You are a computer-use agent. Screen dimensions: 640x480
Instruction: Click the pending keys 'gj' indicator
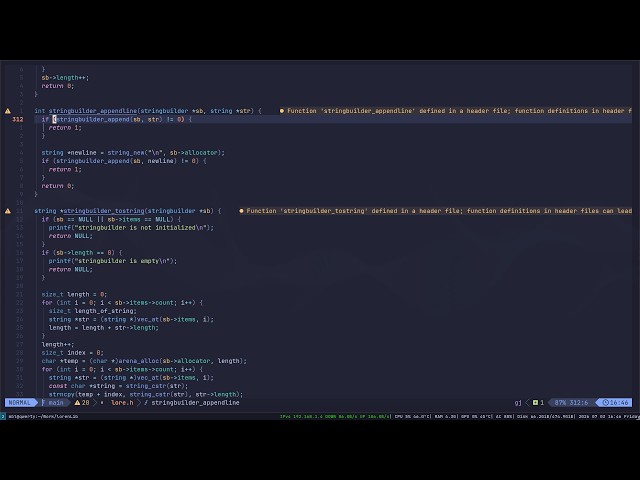click(518, 402)
